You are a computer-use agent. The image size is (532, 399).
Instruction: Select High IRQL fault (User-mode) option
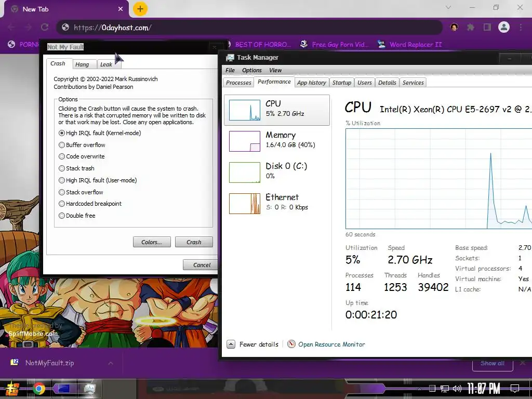pos(98,180)
